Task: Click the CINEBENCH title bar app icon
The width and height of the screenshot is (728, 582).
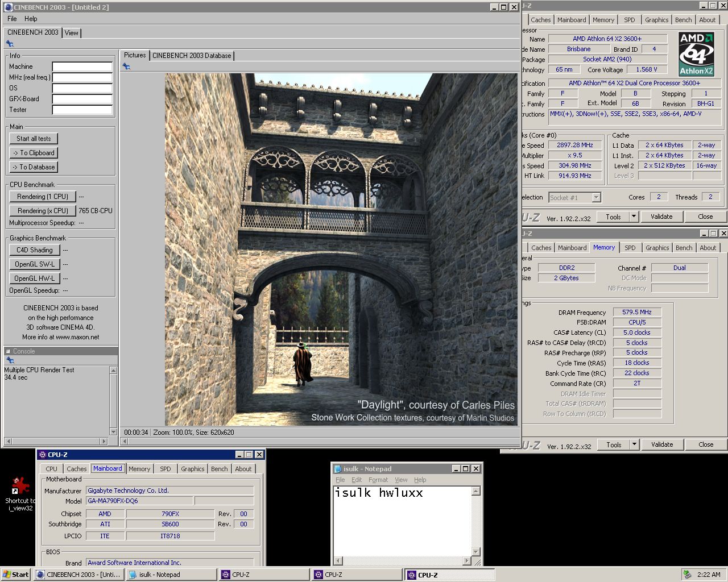Action: coord(9,7)
